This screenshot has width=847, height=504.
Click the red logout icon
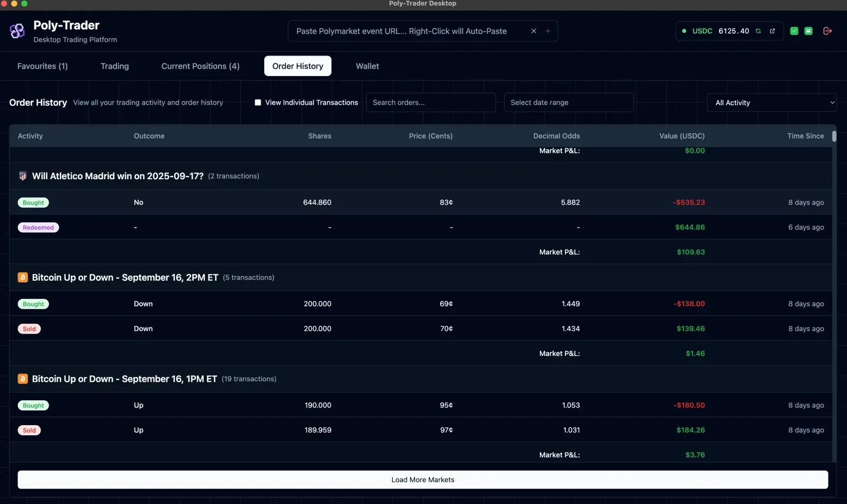tap(827, 31)
